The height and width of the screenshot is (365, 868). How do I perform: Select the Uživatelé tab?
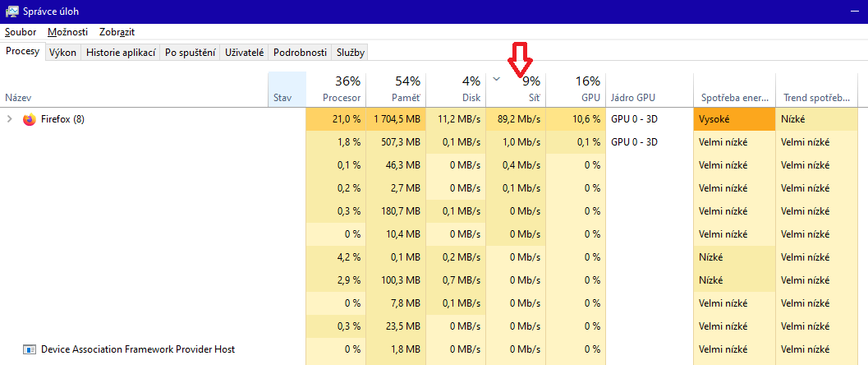click(x=245, y=52)
